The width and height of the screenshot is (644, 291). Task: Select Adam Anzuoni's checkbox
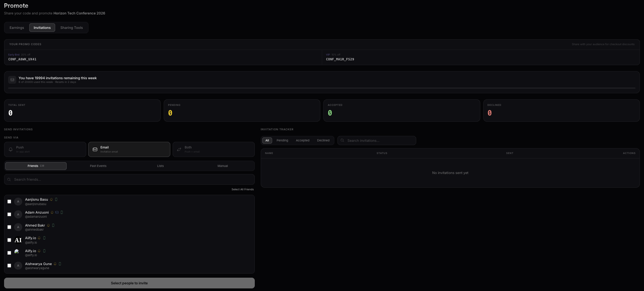[9, 214]
